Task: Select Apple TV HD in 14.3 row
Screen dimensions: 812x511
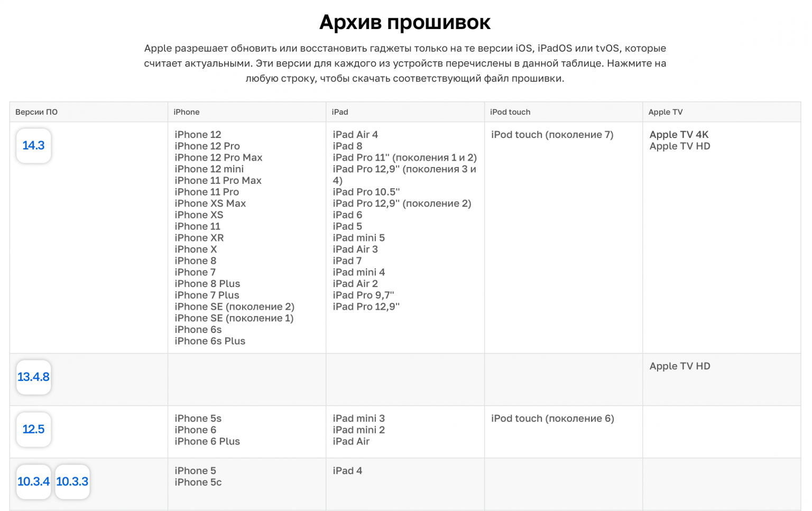Action: [x=680, y=146]
